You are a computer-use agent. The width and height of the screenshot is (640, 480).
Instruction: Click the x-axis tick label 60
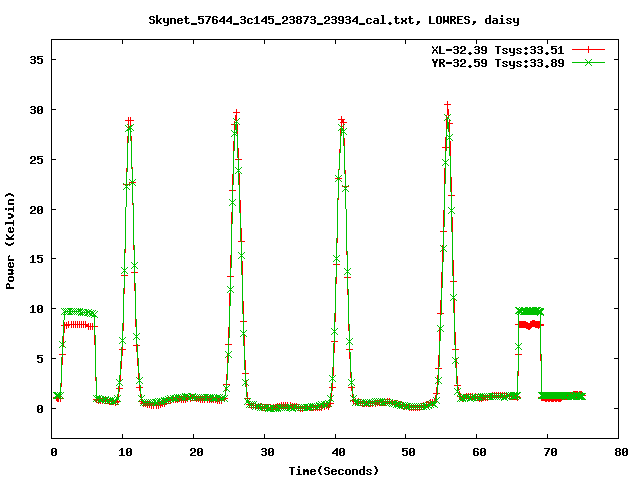pos(479,452)
